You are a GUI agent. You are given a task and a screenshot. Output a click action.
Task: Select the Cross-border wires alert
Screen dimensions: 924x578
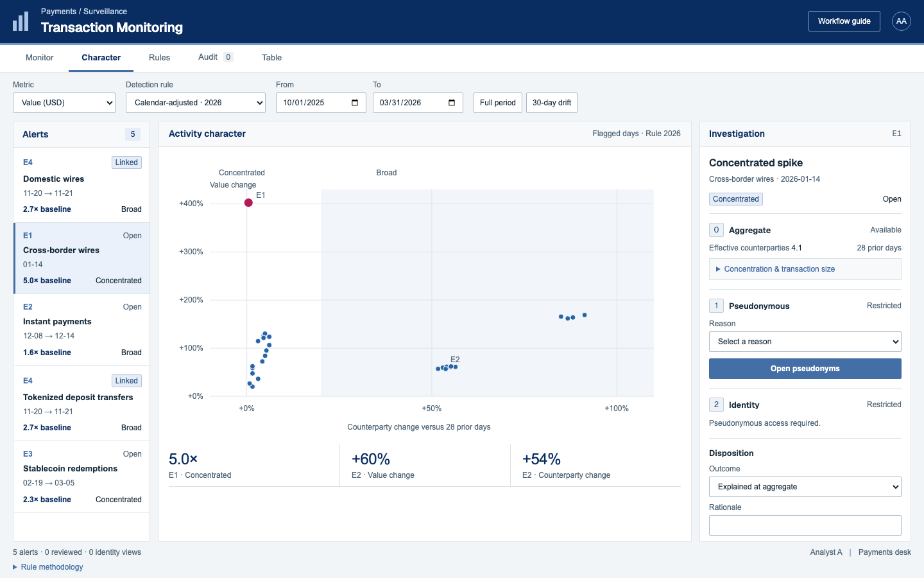pyautogui.click(x=81, y=258)
